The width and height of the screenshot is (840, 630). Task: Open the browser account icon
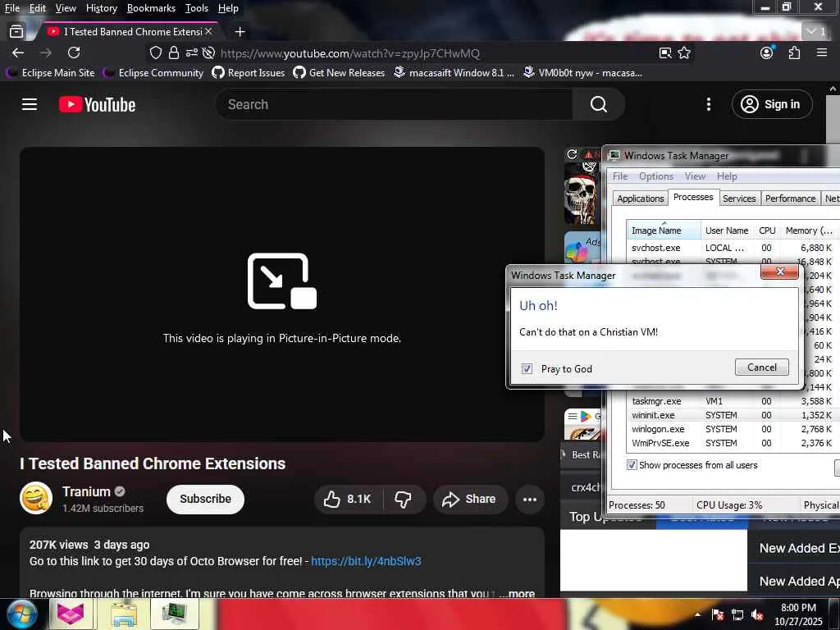767,53
